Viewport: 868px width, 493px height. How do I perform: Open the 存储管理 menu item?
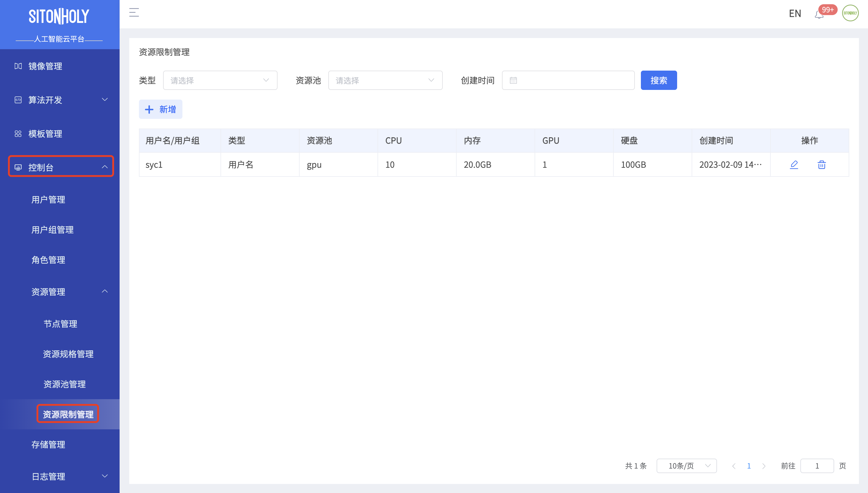click(x=60, y=444)
